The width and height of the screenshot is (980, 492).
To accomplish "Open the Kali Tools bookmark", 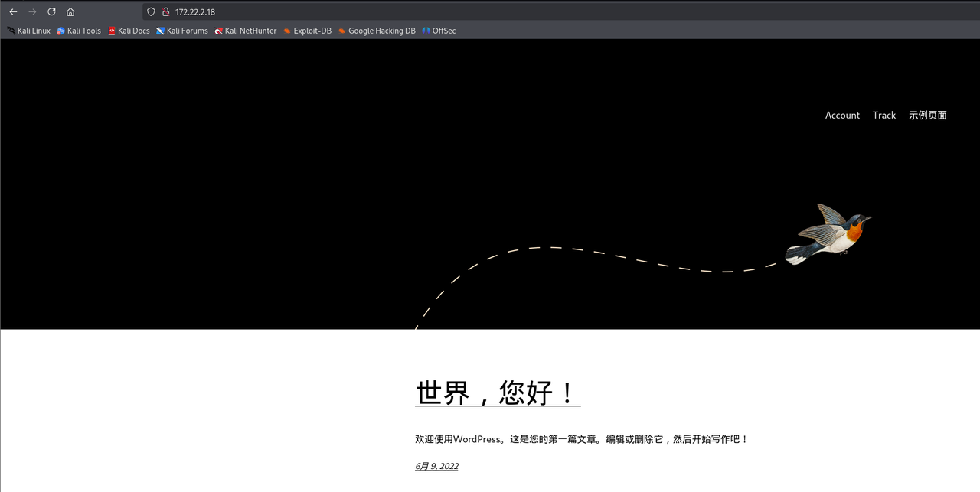I will coord(79,31).
